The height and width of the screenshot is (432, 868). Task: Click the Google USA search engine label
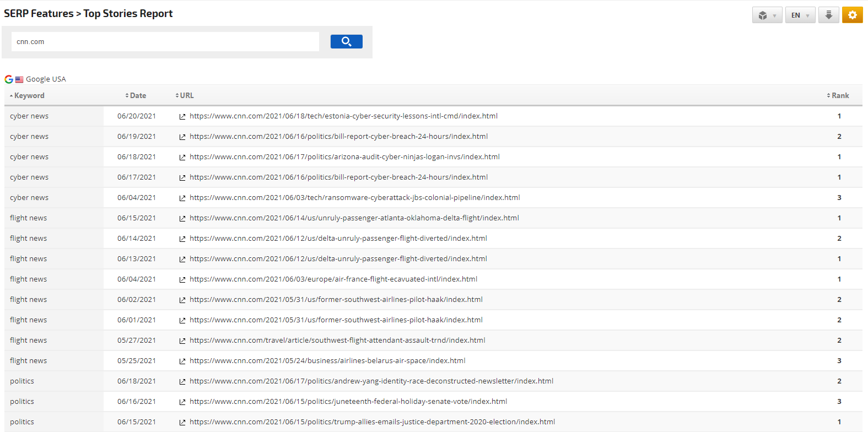[x=45, y=79]
